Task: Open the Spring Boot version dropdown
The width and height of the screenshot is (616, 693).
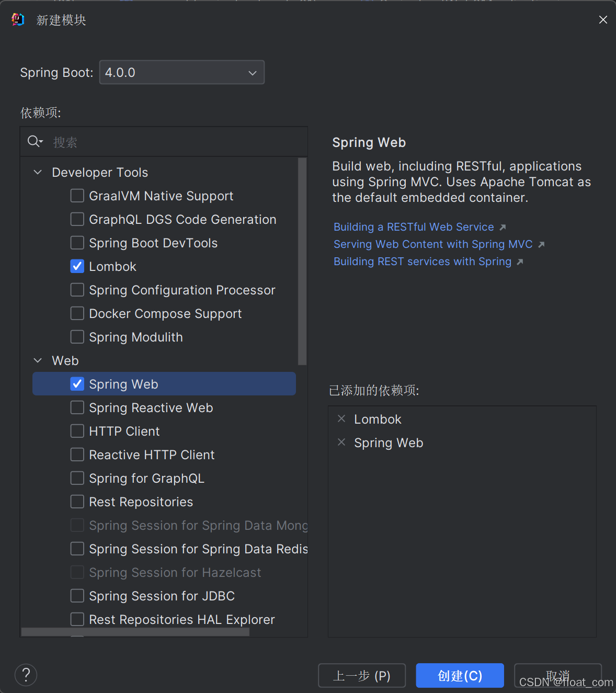Action: [182, 72]
